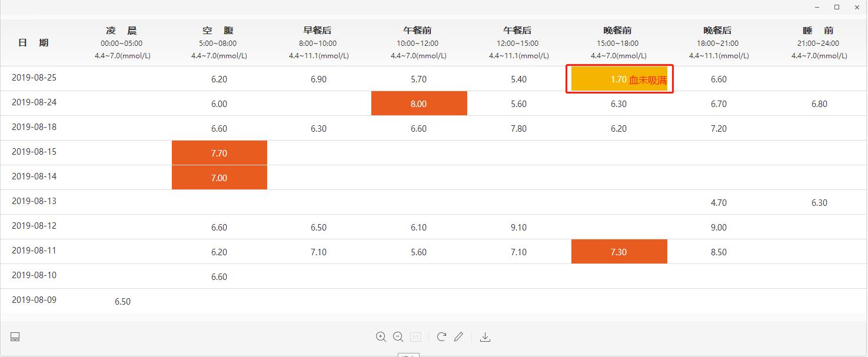The width and height of the screenshot is (868, 357).
Task: Open edit mode using the pencil icon
Action: coord(458,336)
